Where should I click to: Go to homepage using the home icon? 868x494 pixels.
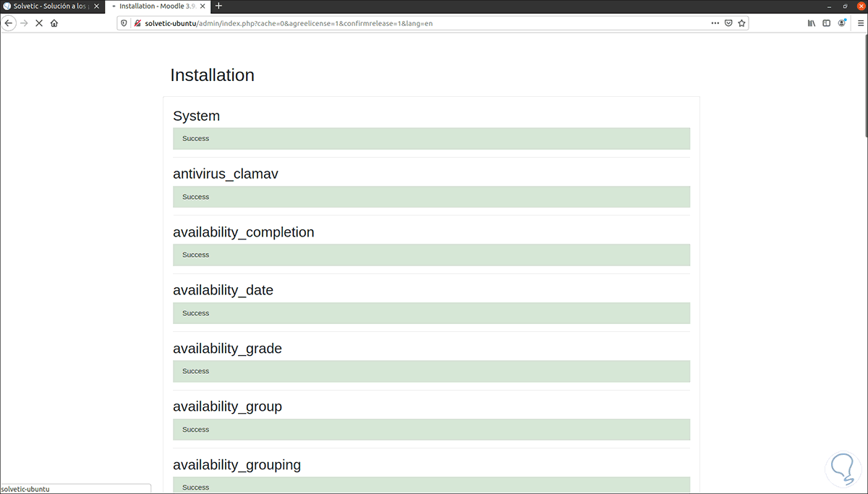tap(54, 22)
